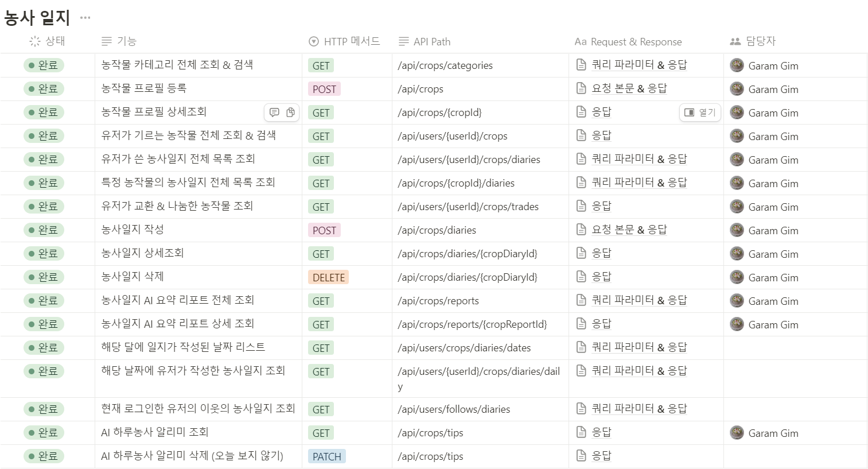Screen dimensions: 868x469
Task: Open 완료 status tag for 농작물 프로필 등록
Action: coord(44,89)
